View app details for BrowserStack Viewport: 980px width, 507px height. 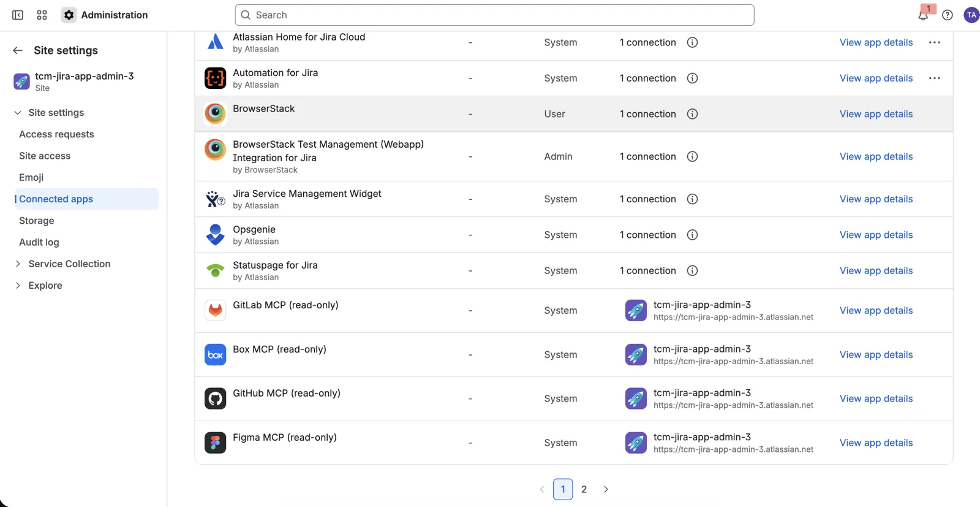tap(876, 114)
